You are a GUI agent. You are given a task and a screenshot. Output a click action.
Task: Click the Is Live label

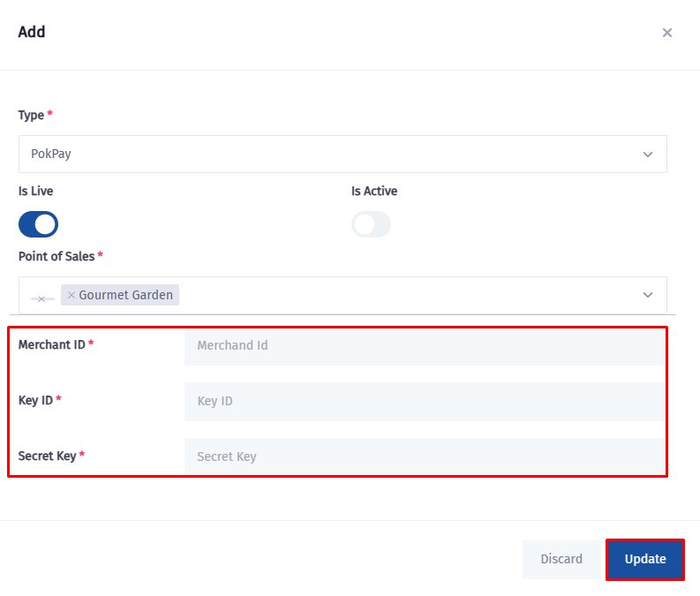(35, 191)
